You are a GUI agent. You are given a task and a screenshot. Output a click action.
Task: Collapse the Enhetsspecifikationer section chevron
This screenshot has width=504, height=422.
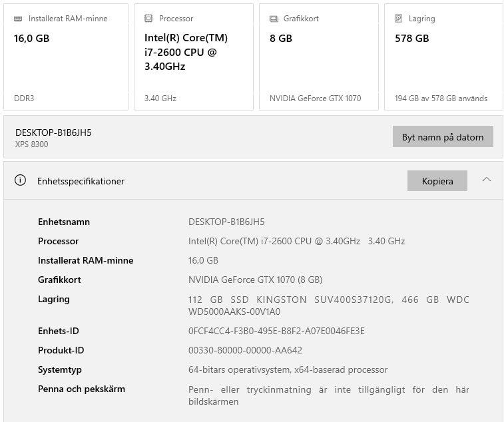click(487, 180)
